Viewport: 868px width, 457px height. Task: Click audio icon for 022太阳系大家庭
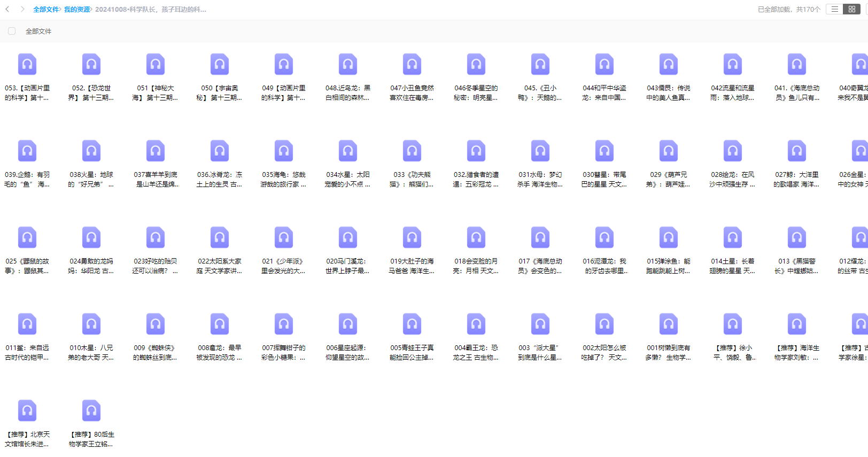220,238
